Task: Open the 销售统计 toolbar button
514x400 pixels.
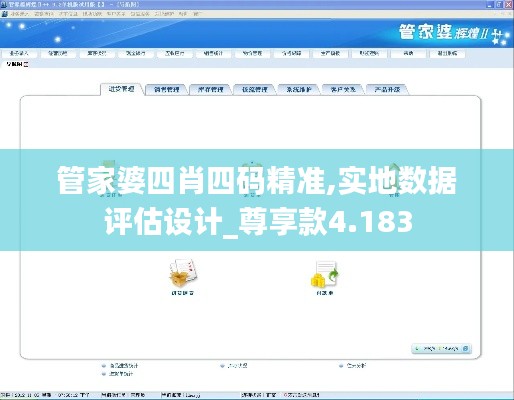Action: [x=213, y=53]
